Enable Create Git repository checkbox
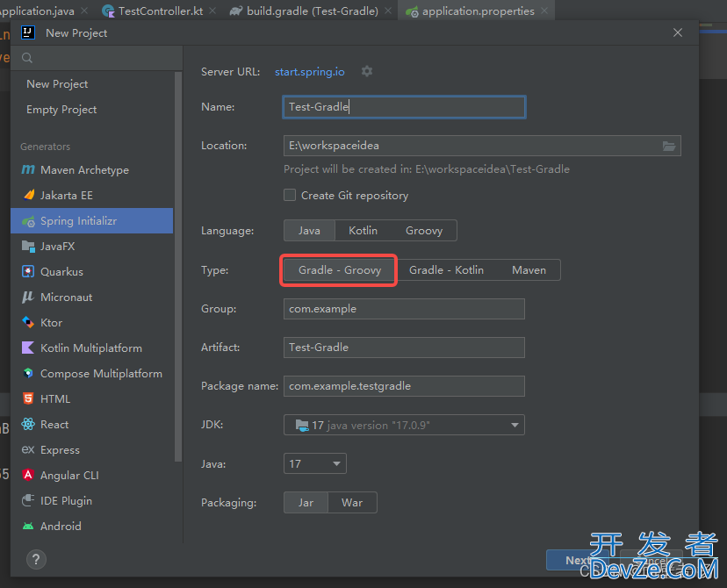Screen dimensions: 727x588 tap(290, 195)
